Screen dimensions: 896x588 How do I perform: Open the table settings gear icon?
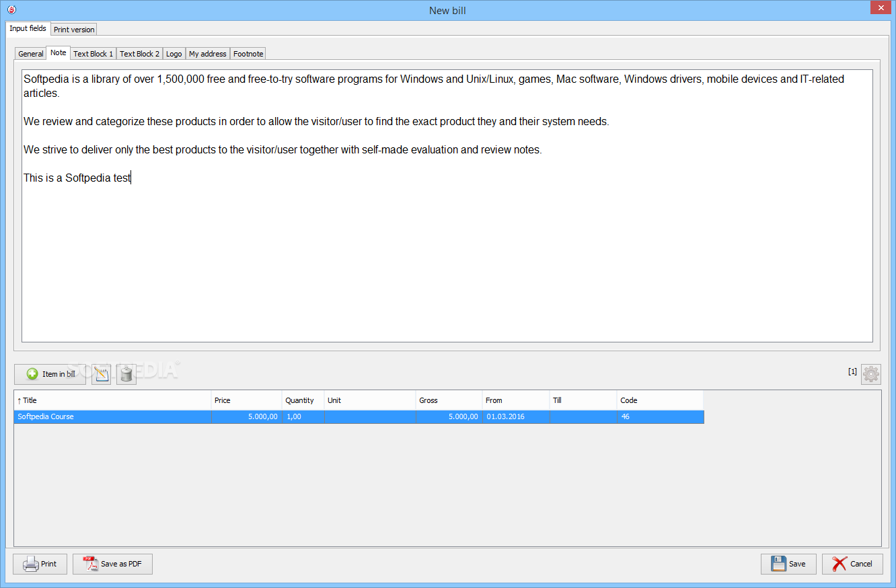871,374
